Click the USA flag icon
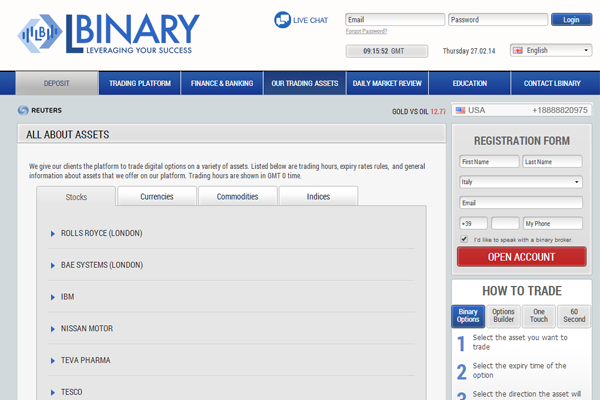600x400 pixels. 461,110
